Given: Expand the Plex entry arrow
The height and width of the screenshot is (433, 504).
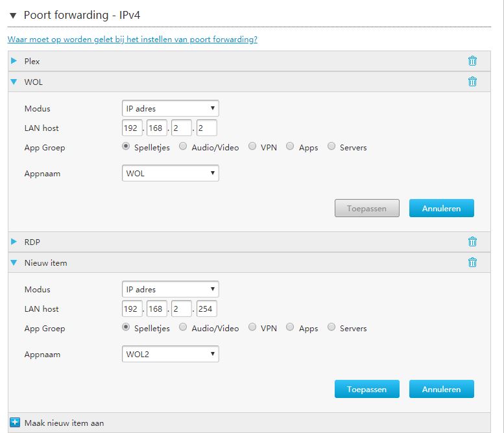Looking at the screenshot, I should (x=14, y=61).
